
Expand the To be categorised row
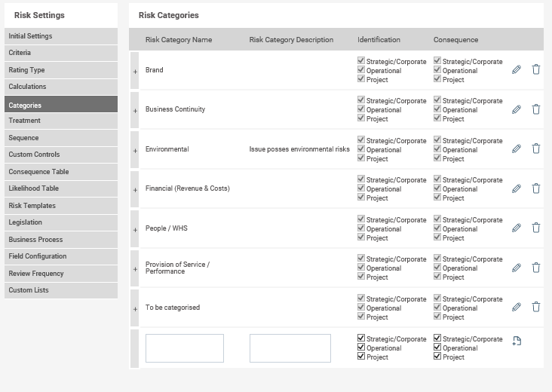135,309
